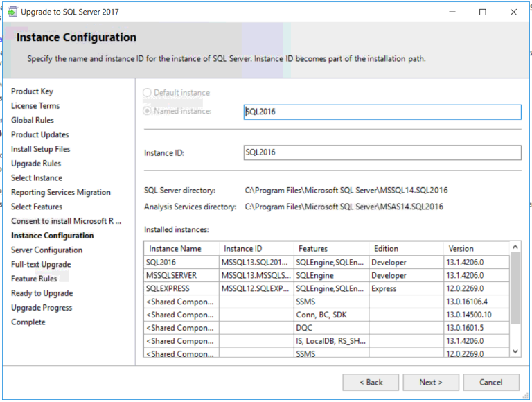Click the Named instance text field
This screenshot has height=402, width=532.
coord(382,112)
